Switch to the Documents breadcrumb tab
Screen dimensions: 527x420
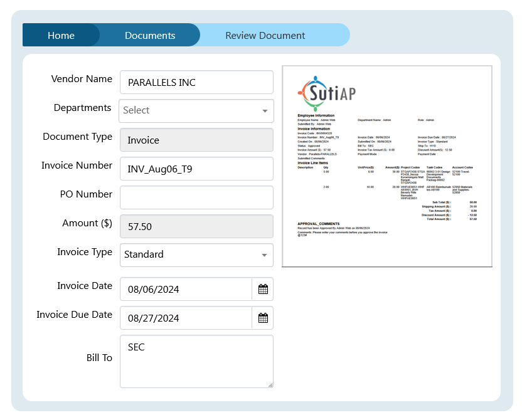click(x=150, y=35)
